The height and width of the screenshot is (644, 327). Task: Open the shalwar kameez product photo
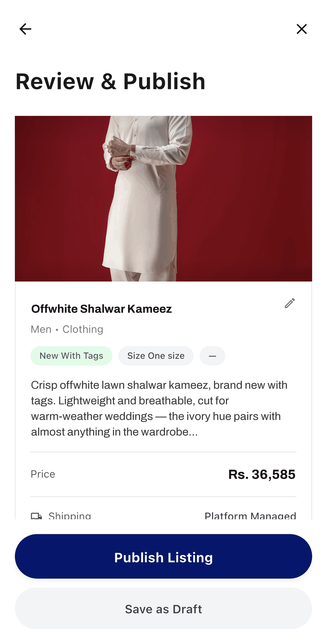click(163, 199)
